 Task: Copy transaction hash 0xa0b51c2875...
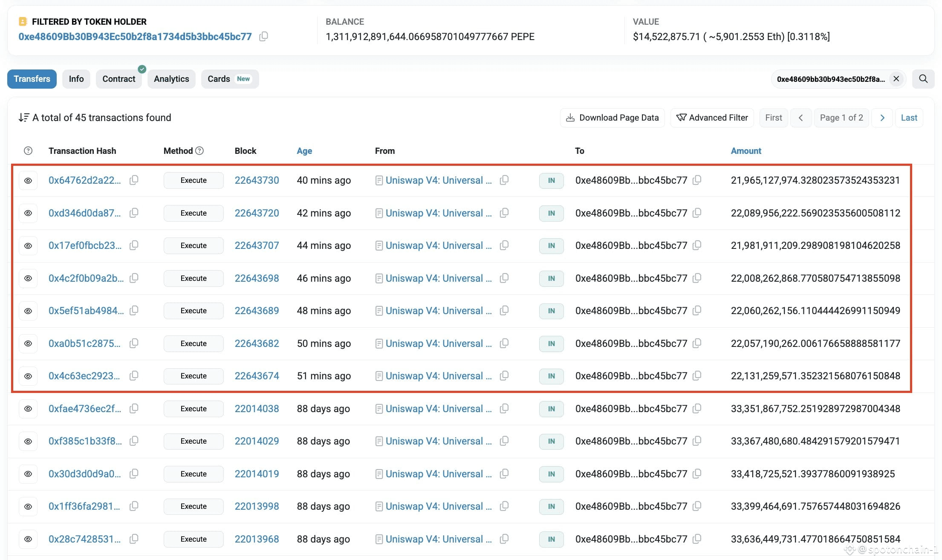click(134, 343)
